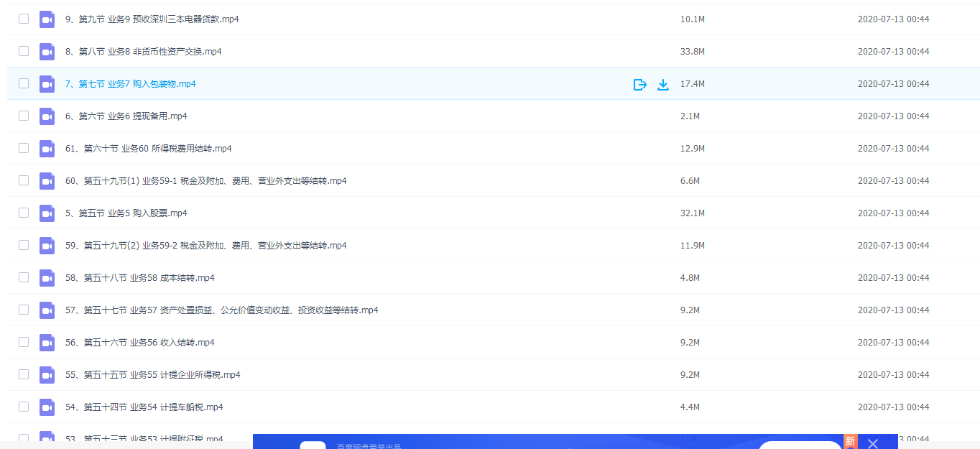Click the video icon for 业务57 资产处置损益 file

(x=47, y=310)
